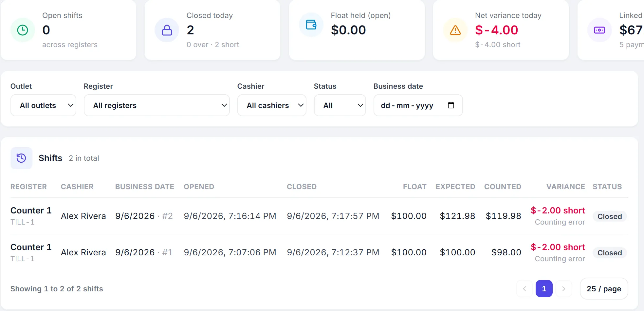Go to the next page of shifts

[x=563, y=289]
